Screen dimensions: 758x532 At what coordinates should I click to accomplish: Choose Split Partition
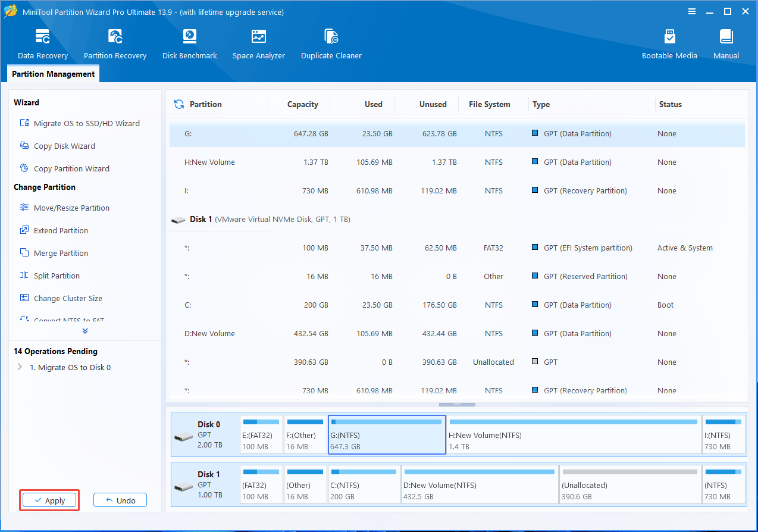point(49,276)
